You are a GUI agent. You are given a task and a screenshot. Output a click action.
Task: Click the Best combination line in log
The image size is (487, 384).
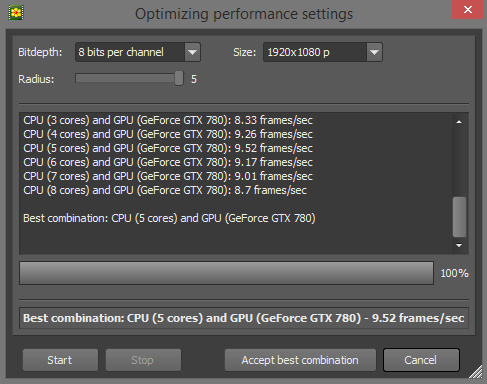(x=169, y=218)
